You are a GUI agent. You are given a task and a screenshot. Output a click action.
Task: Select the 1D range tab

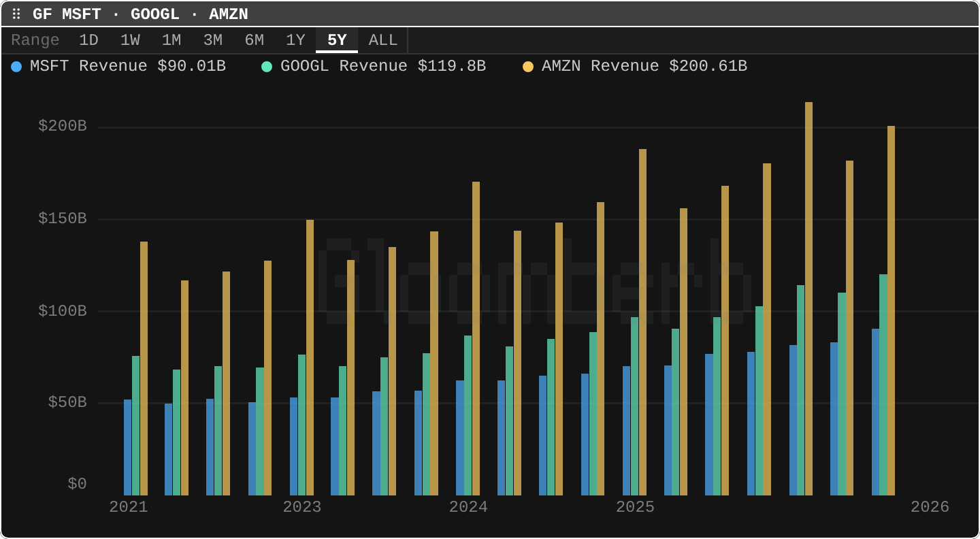(88, 40)
